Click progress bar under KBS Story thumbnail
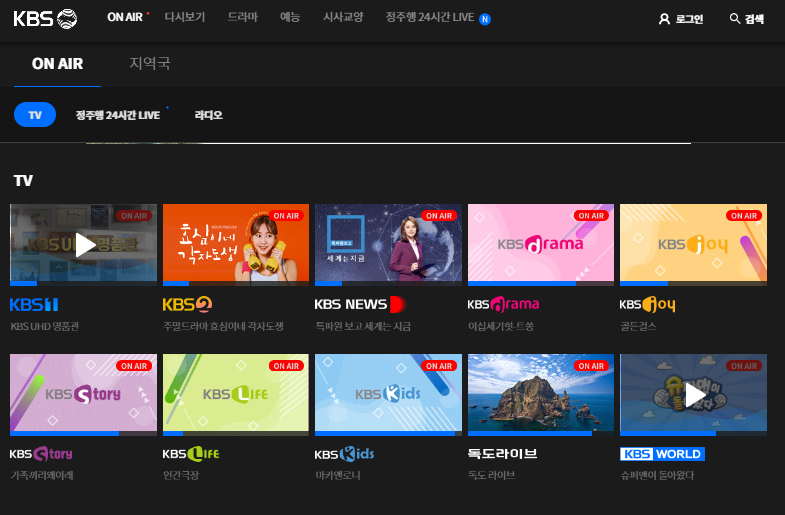 (x=84, y=433)
